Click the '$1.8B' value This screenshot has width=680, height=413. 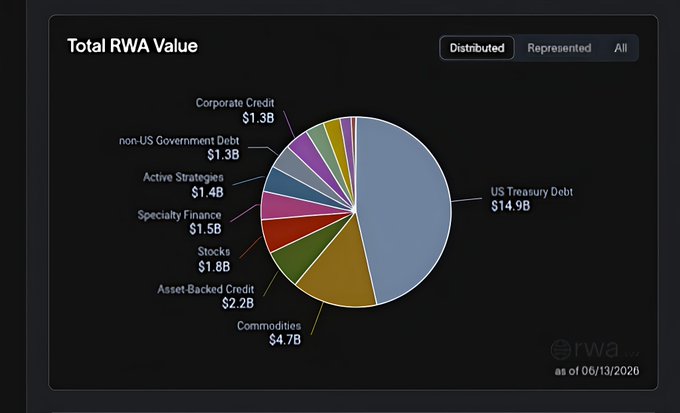tap(214, 266)
